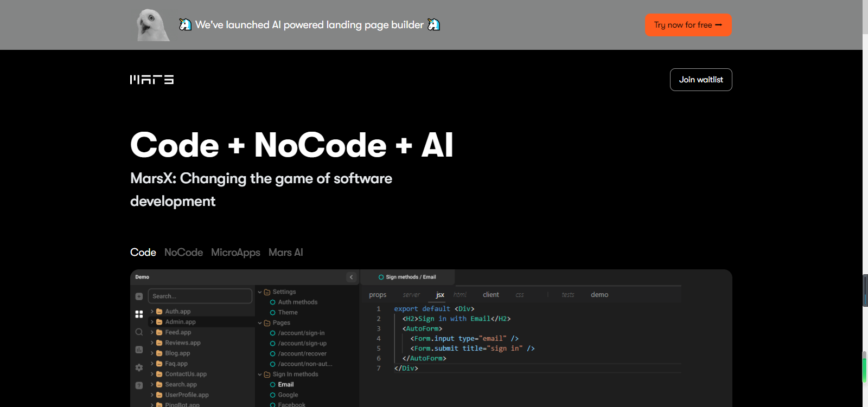Expand the Auth.app tree chevron

(x=152, y=312)
